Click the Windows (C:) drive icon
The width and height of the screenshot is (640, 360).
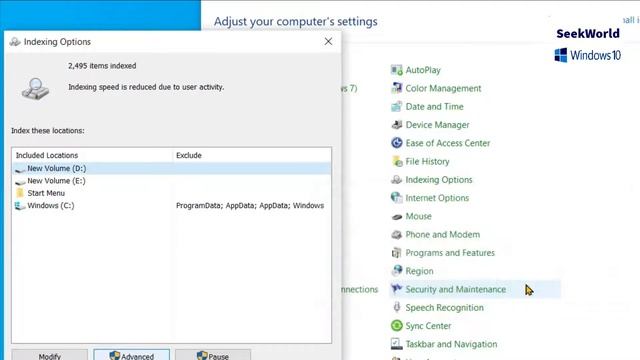tap(20, 205)
